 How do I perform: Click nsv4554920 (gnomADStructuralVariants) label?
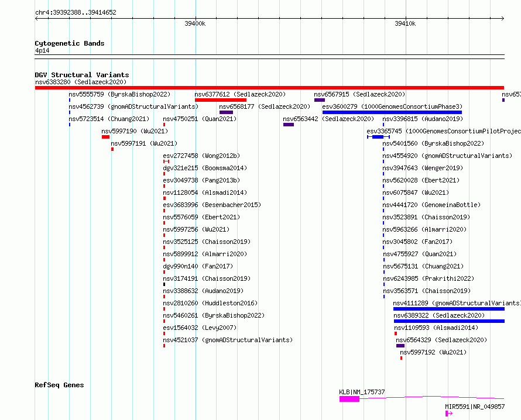click(x=447, y=156)
